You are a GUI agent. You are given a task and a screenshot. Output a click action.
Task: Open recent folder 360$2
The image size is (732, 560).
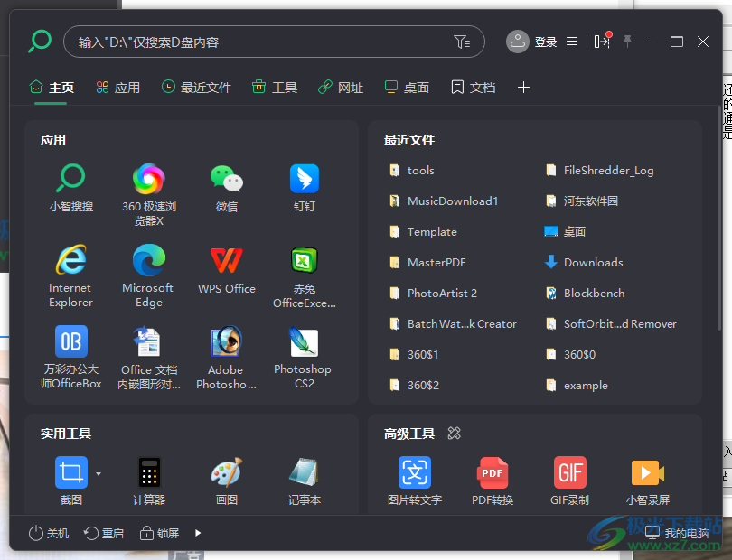click(414, 385)
